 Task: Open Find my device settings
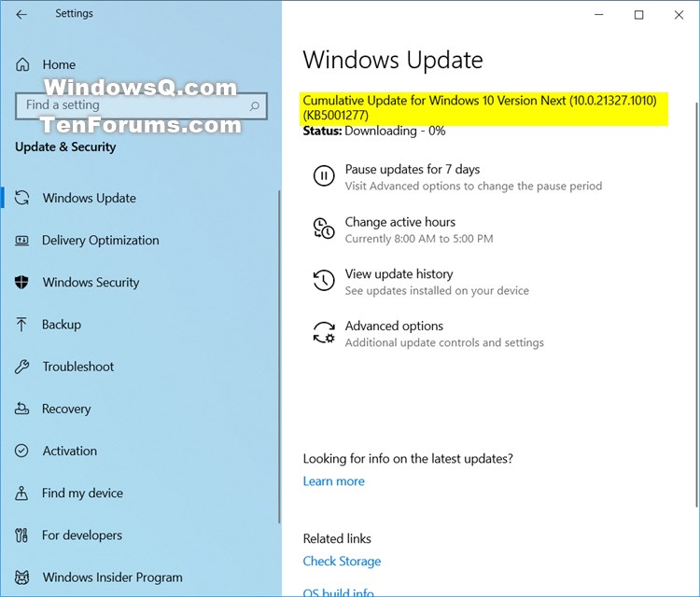pyautogui.click(x=82, y=493)
